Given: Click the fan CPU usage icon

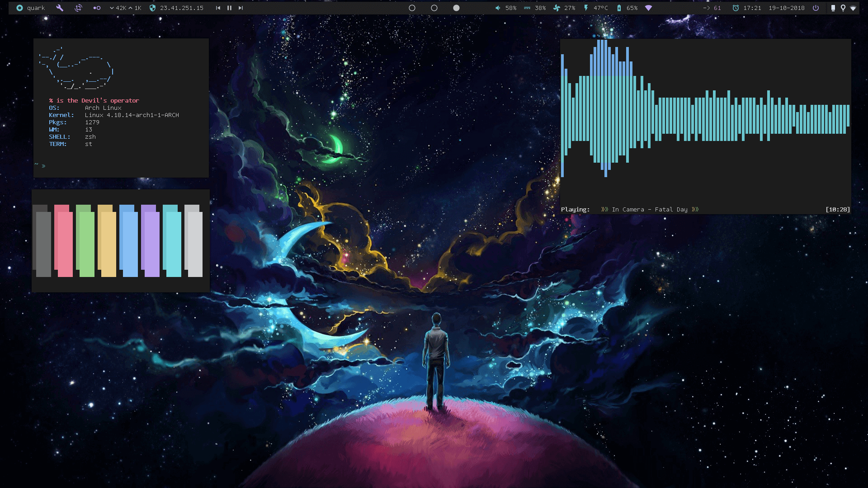Looking at the screenshot, I should [557, 8].
